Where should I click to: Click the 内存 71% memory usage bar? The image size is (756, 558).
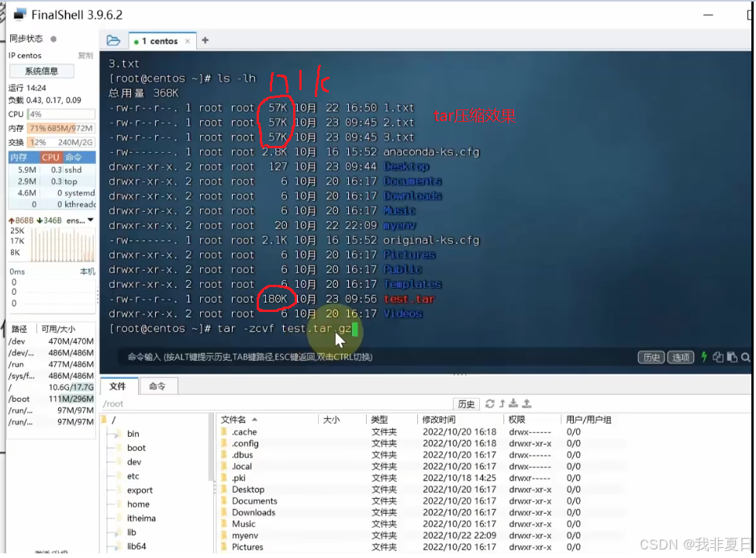61,128
